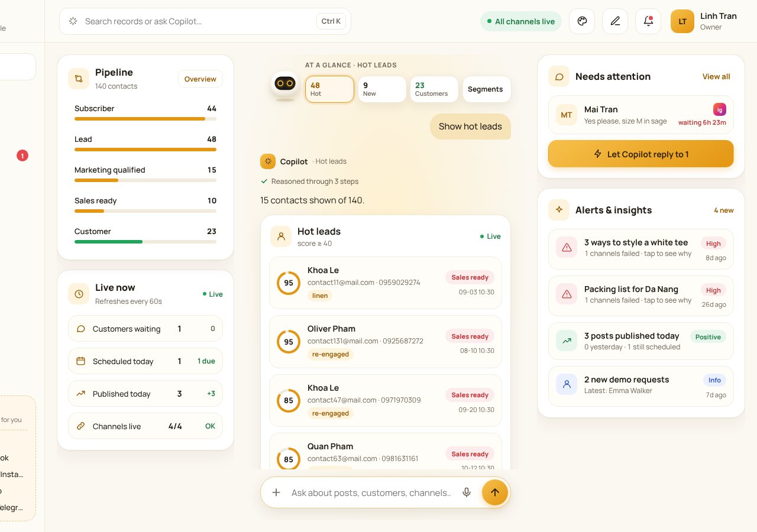Activate the microphone voice input
Image resolution: width=757 pixels, height=532 pixels.
(467, 492)
